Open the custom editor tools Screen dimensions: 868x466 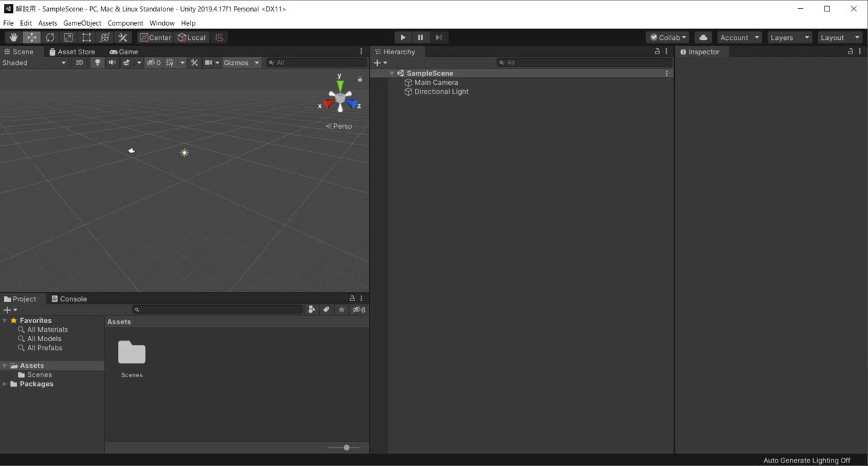123,37
